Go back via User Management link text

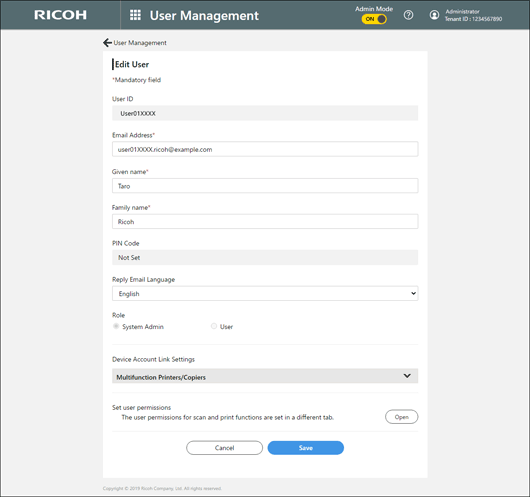pos(140,43)
